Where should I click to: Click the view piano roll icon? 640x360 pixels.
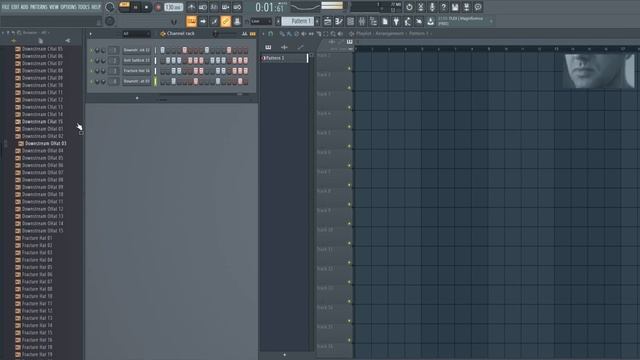click(339, 21)
